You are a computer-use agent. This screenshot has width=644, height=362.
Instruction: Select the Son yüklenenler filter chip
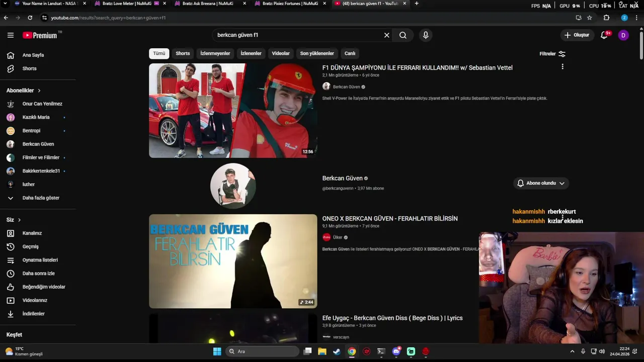(317, 53)
